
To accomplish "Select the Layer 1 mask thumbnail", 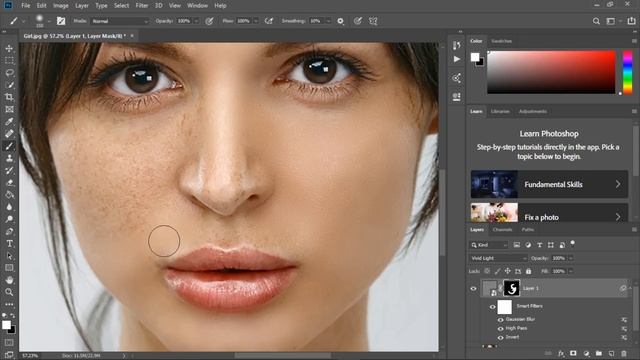I will coord(511,288).
